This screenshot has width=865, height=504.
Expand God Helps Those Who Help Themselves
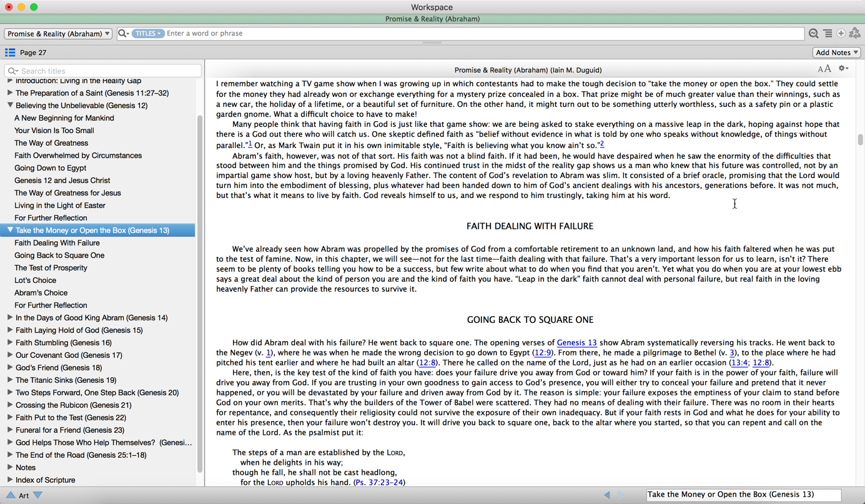(x=10, y=442)
